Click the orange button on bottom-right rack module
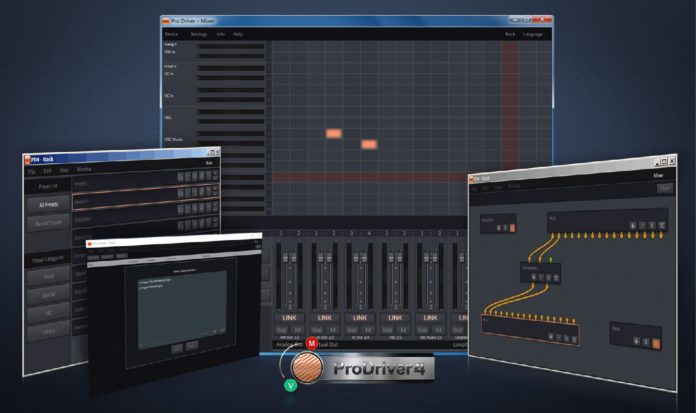Viewport: 696px width, 413px height. (656, 343)
